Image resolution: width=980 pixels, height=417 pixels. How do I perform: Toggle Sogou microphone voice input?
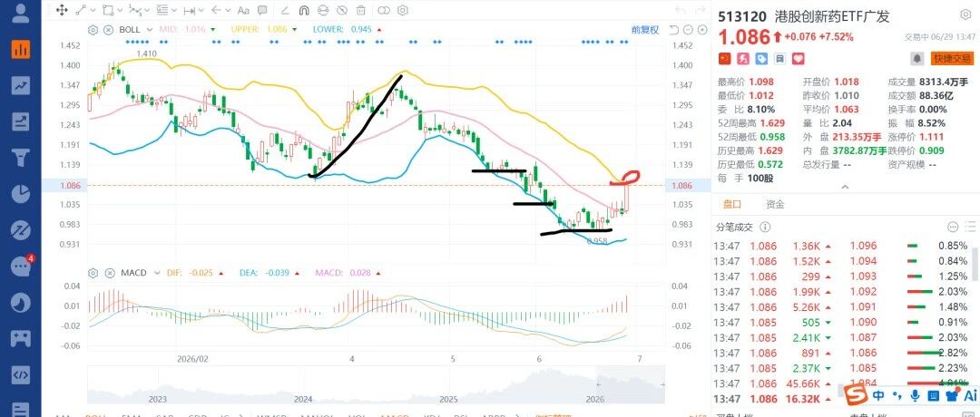point(916,394)
